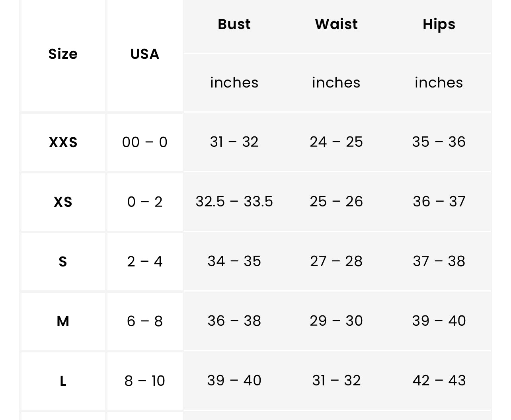The width and height of the screenshot is (511, 420).
Task: Click the waist value 24 – 25
Action: tap(336, 142)
